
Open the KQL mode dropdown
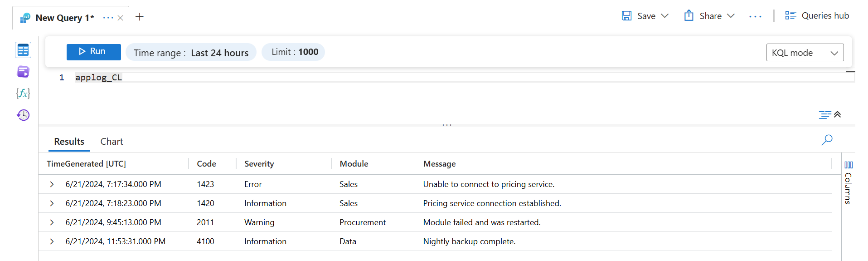coord(805,53)
